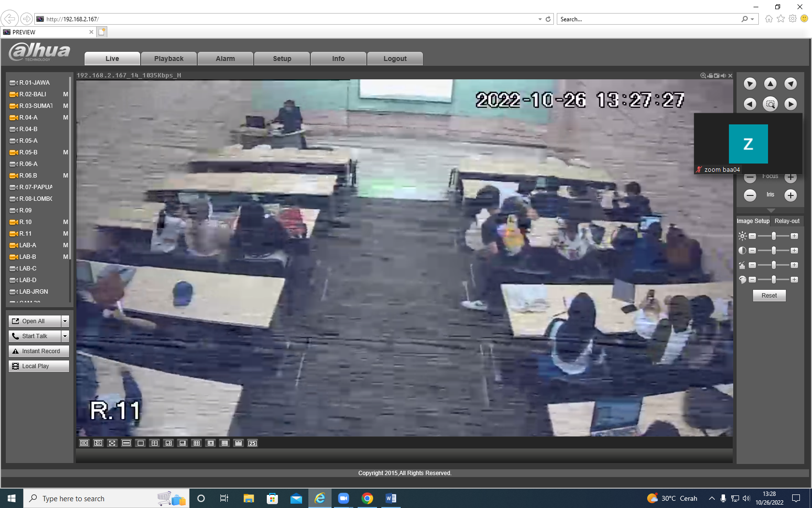This screenshot has width=812, height=508.
Task: Take a snapshot of the video
Action: pyautogui.click(x=717, y=76)
